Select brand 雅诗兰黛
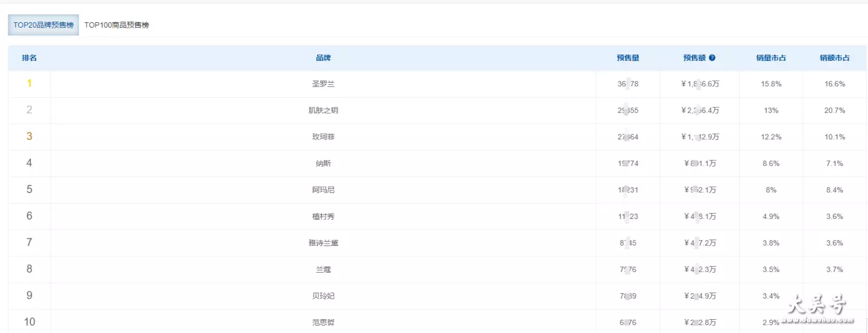The image size is (868, 333). (324, 243)
